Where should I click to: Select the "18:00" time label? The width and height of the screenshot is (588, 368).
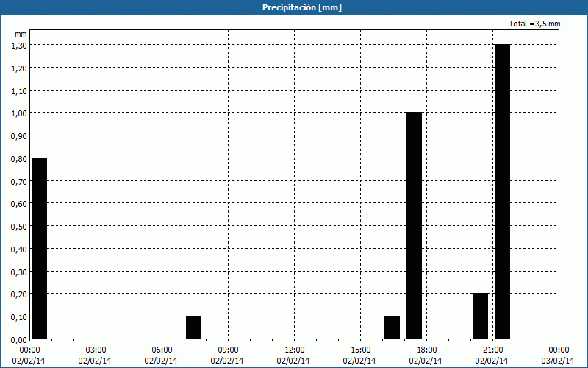pos(426,350)
